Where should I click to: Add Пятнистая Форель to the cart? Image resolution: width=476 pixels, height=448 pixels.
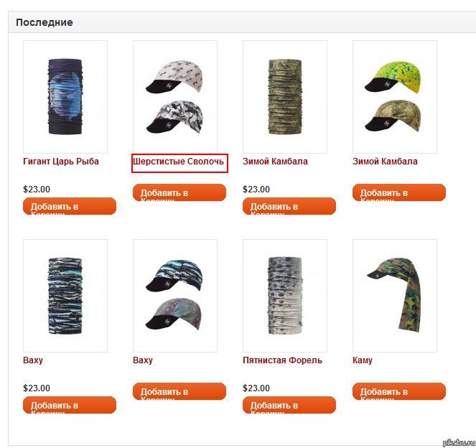tap(289, 405)
